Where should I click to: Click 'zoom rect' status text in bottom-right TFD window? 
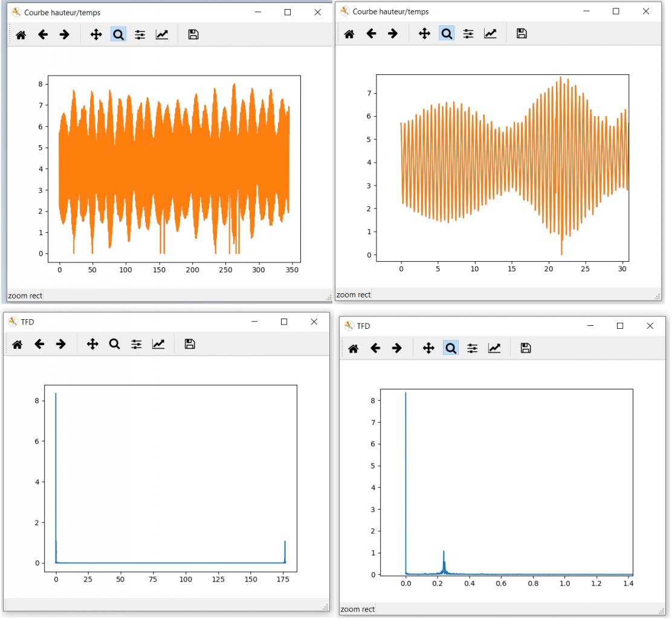357,609
